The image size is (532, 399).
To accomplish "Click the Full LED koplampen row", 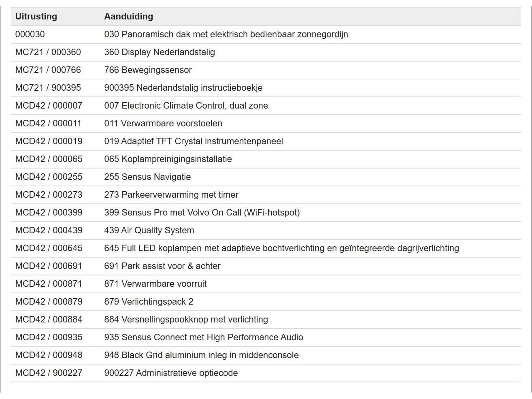I will (266, 248).
